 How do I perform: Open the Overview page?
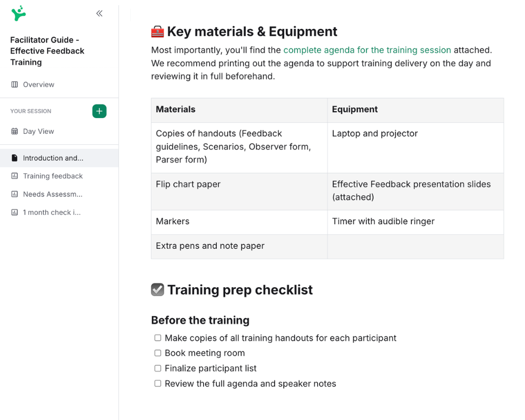[x=38, y=85]
